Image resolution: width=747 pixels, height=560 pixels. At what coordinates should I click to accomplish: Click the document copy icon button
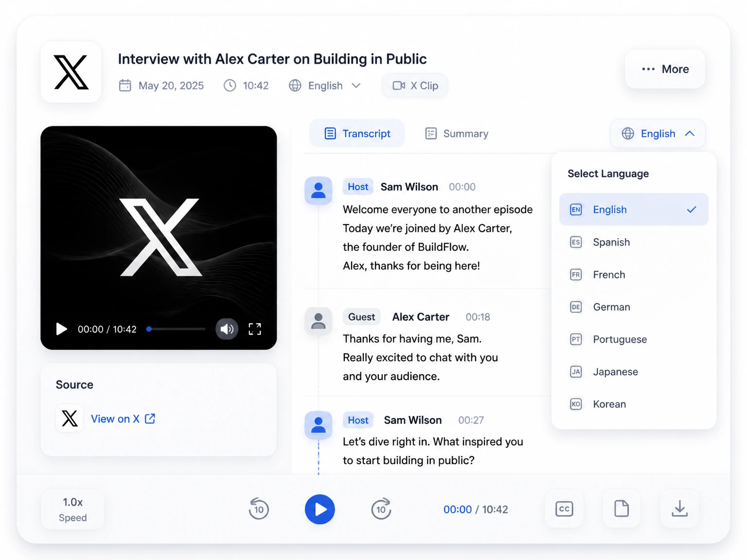pyautogui.click(x=622, y=509)
